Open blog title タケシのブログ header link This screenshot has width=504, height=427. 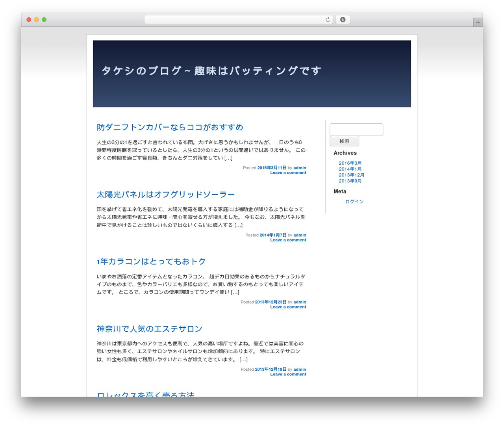(211, 71)
